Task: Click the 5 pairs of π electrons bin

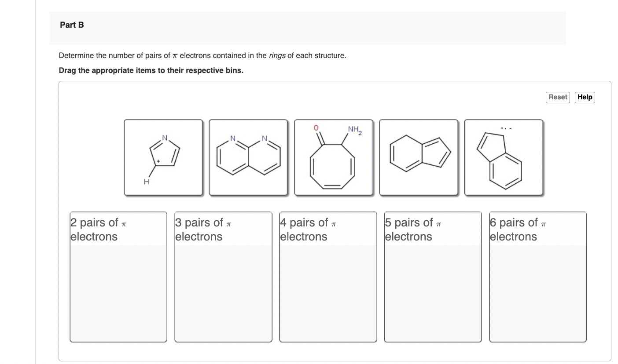Action: coord(433,277)
